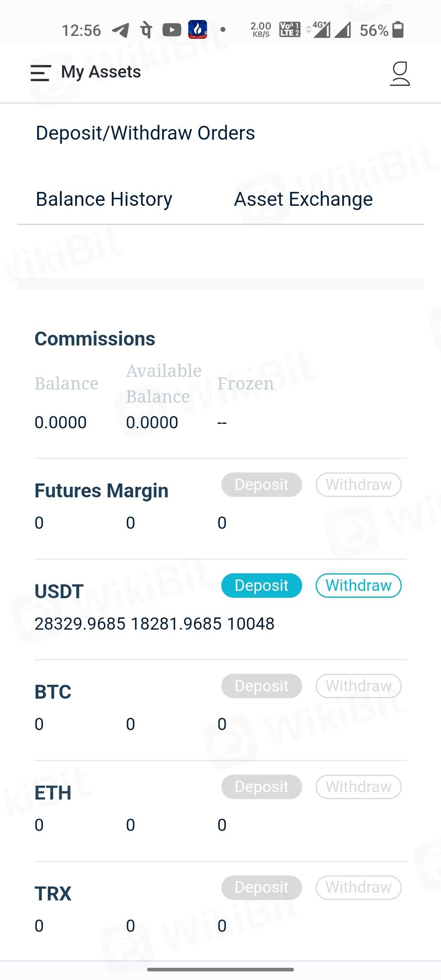Switch to Balance History tab
Viewport: 441px width, 980px height.
pos(104,199)
